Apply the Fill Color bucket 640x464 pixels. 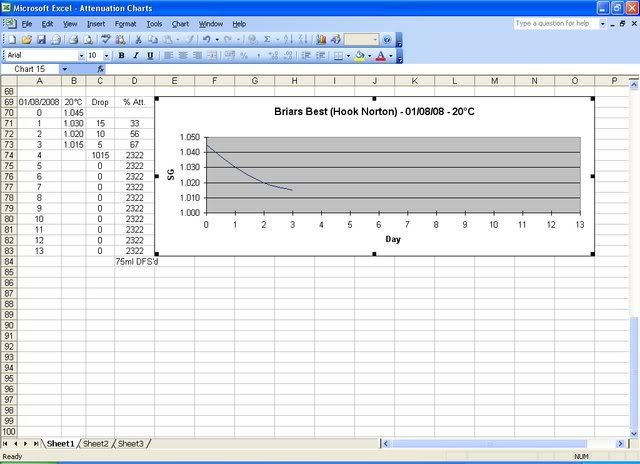tap(360, 56)
